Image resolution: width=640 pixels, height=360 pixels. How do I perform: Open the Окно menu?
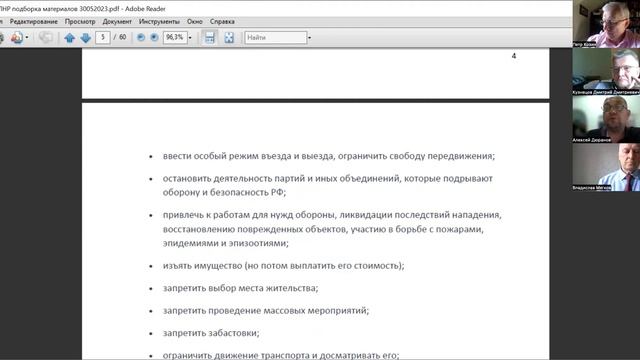coord(195,22)
